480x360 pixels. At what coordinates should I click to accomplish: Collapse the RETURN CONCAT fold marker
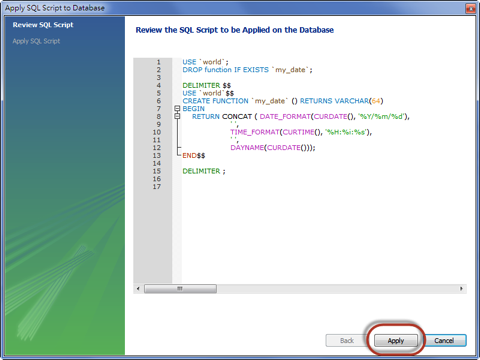(177, 116)
